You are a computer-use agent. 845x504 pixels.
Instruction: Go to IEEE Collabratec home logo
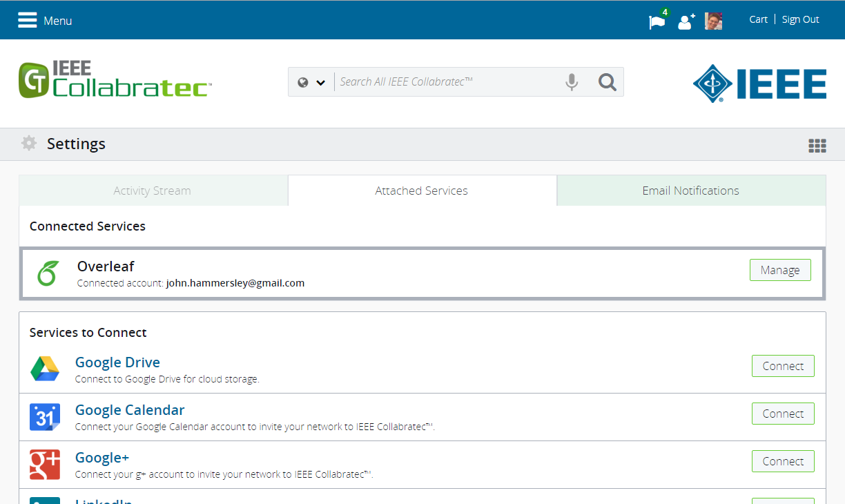pyautogui.click(x=115, y=79)
